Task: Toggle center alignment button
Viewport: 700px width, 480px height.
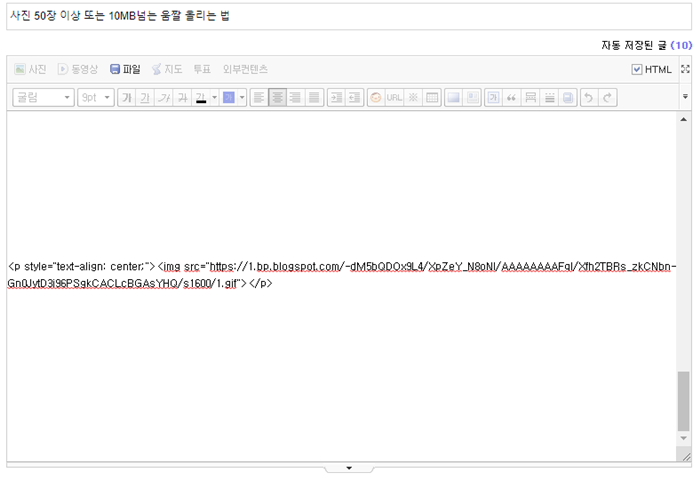Action: (276, 97)
